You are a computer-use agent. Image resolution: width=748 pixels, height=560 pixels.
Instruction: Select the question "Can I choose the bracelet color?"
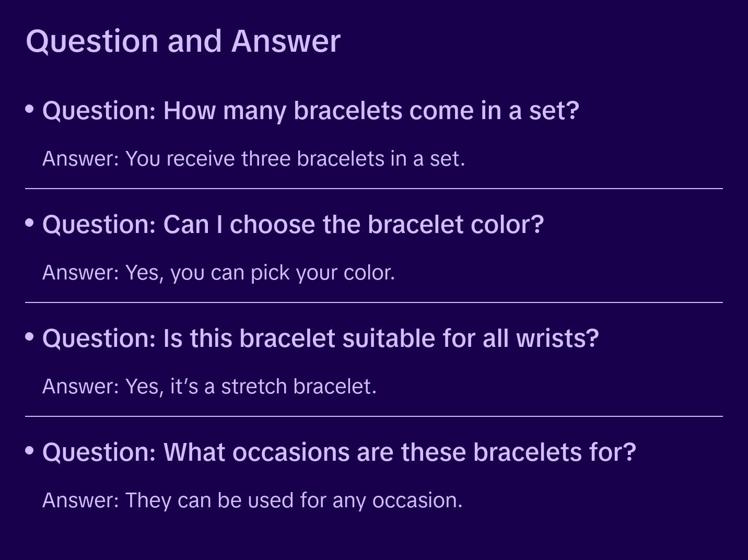(x=293, y=225)
